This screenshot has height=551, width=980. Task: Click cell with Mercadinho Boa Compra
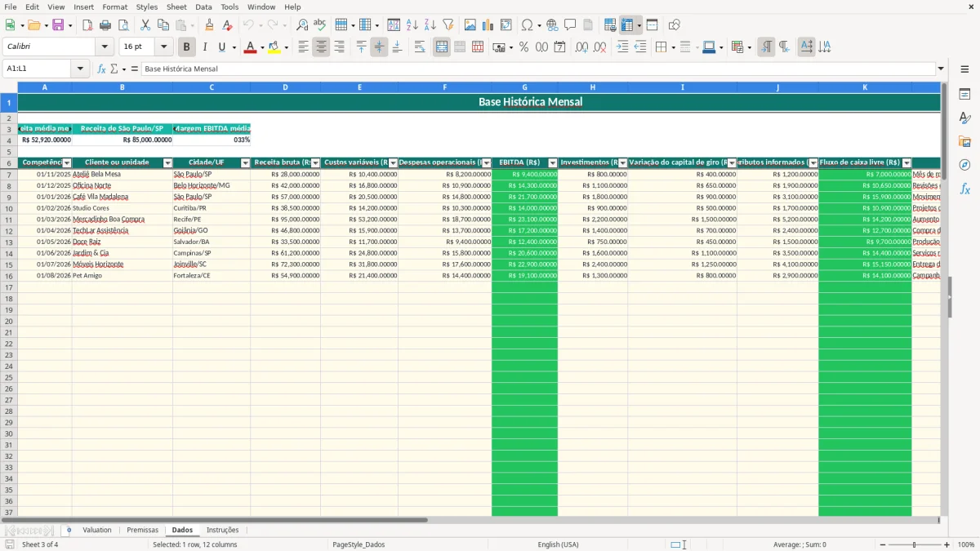(x=122, y=220)
